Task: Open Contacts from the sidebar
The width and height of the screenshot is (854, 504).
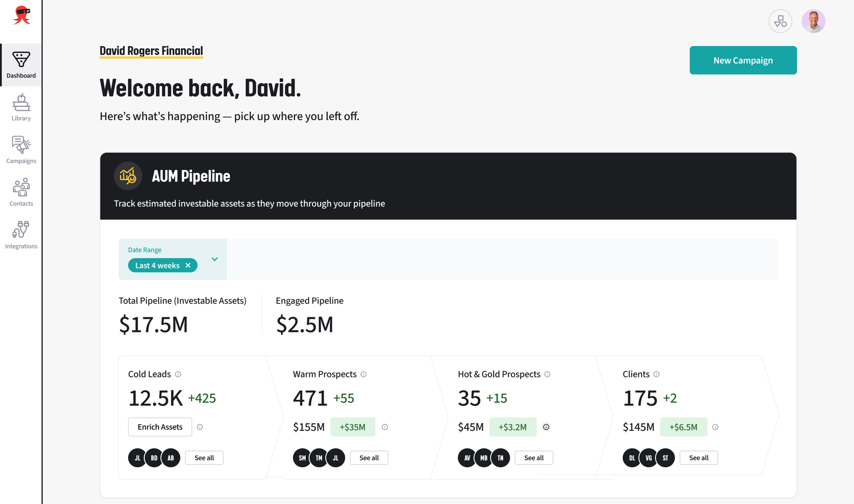Action: point(21,188)
